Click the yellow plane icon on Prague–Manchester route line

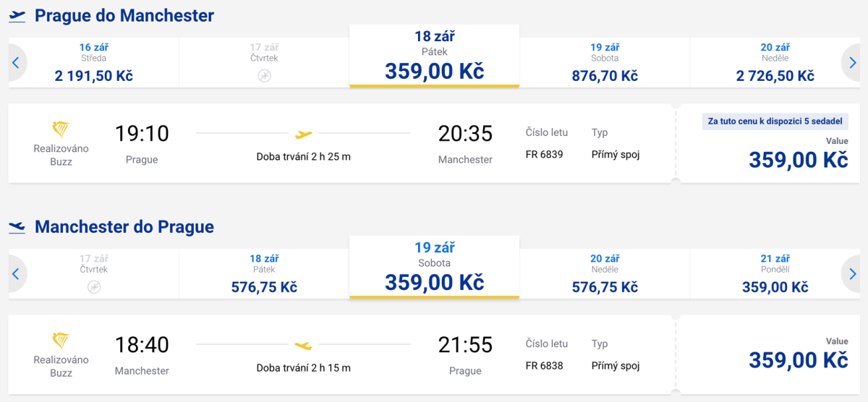tap(304, 134)
